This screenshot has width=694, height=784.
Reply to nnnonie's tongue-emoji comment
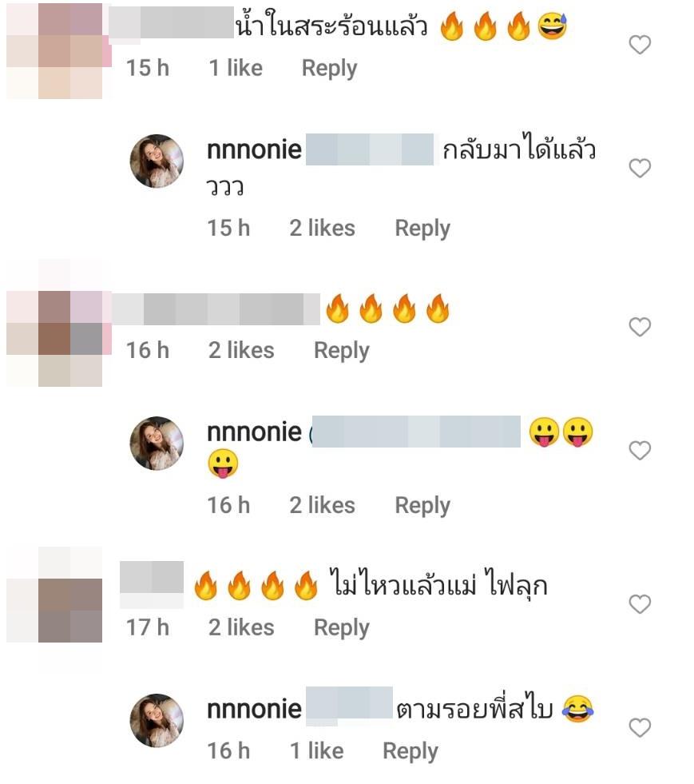coord(422,506)
